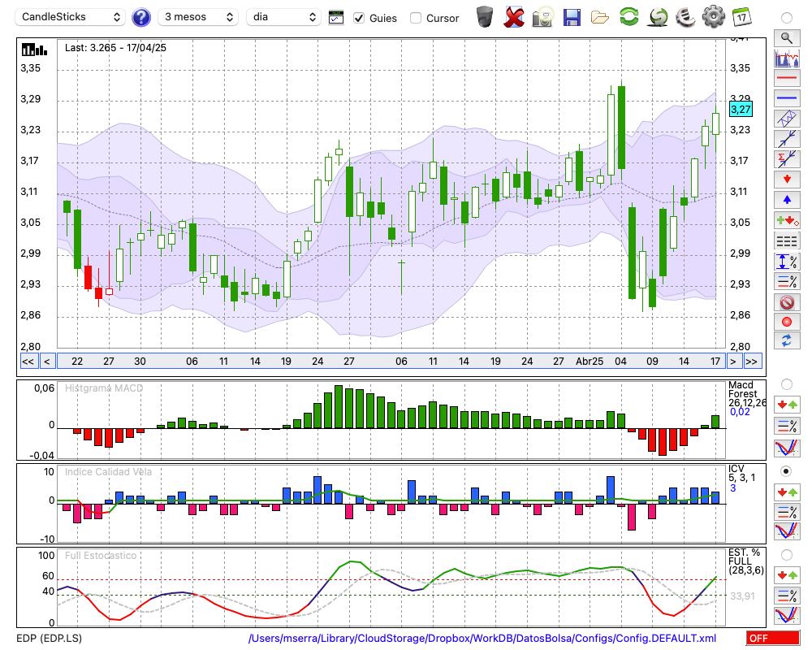Toggle the Guies checkbox
This screenshot has height=650, width=812.
tap(359, 18)
